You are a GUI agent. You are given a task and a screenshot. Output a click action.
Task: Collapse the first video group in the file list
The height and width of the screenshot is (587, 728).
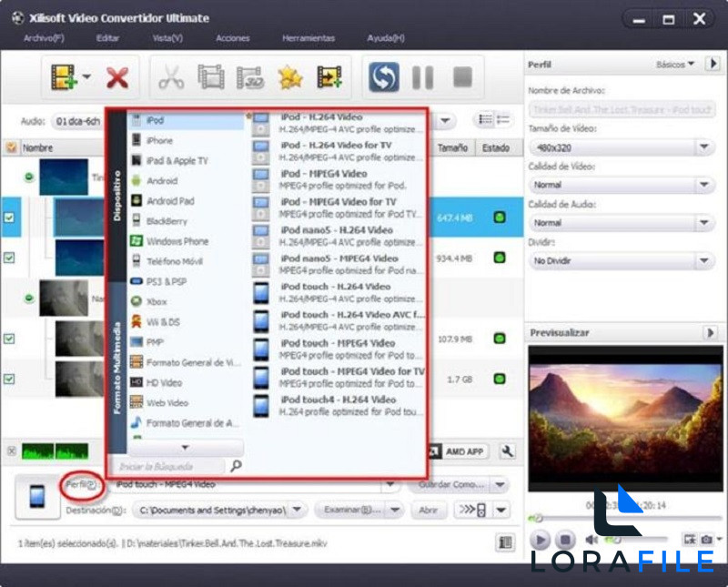29,177
